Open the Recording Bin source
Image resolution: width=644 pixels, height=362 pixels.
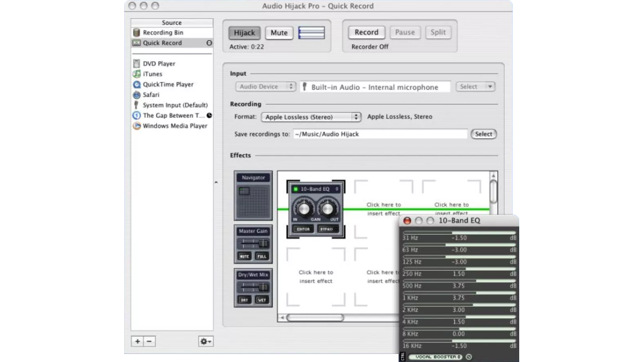pos(172,33)
